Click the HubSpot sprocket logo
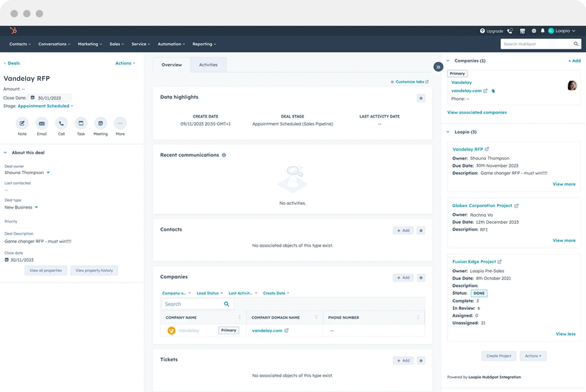Viewport: 586px width, 392px height. [x=13, y=30]
